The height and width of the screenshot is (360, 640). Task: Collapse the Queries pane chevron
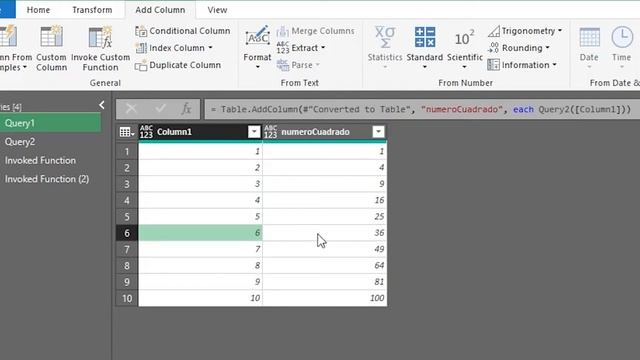pos(102,105)
